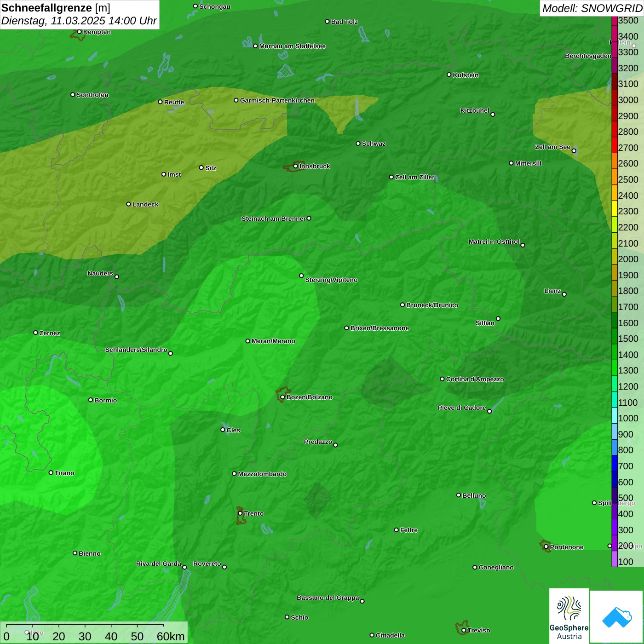
Task: Click the Pieve di Cadore label
Action: point(462,408)
